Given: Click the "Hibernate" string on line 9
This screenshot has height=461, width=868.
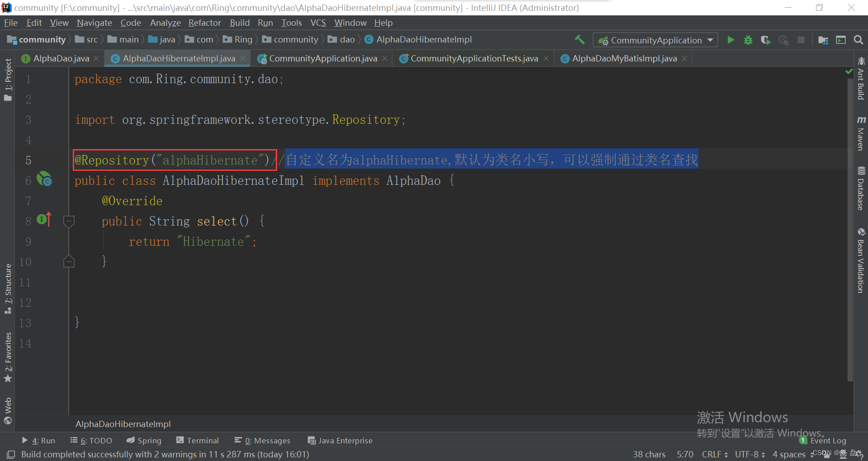Looking at the screenshot, I should click(x=213, y=242).
